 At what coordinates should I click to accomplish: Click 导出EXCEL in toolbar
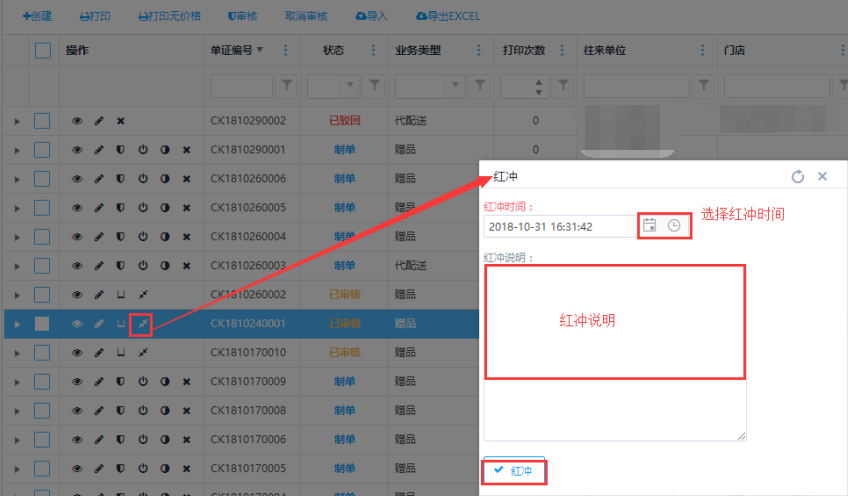click(x=446, y=17)
